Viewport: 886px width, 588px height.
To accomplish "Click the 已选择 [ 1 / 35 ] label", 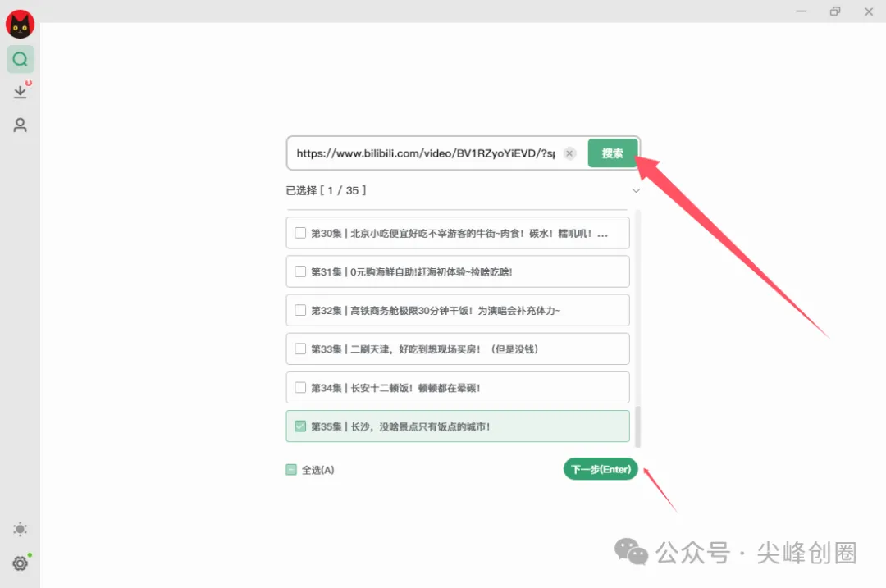I will coord(326,190).
